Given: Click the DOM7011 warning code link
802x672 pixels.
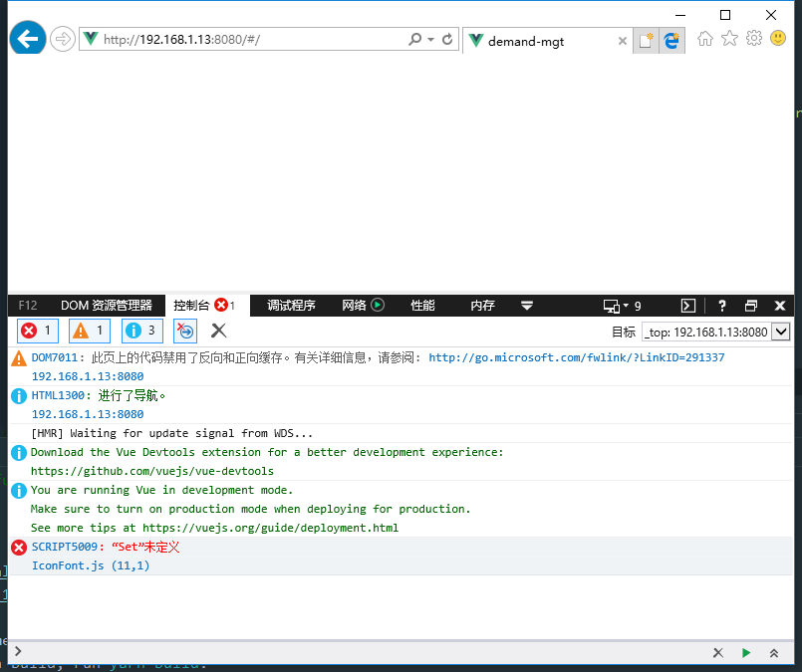Looking at the screenshot, I should tap(54, 357).
